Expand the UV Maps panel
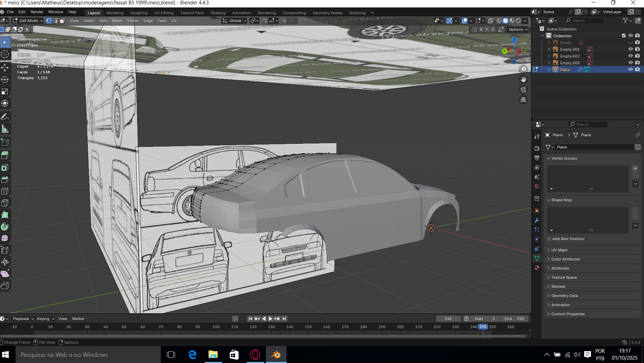 [x=560, y=250]
